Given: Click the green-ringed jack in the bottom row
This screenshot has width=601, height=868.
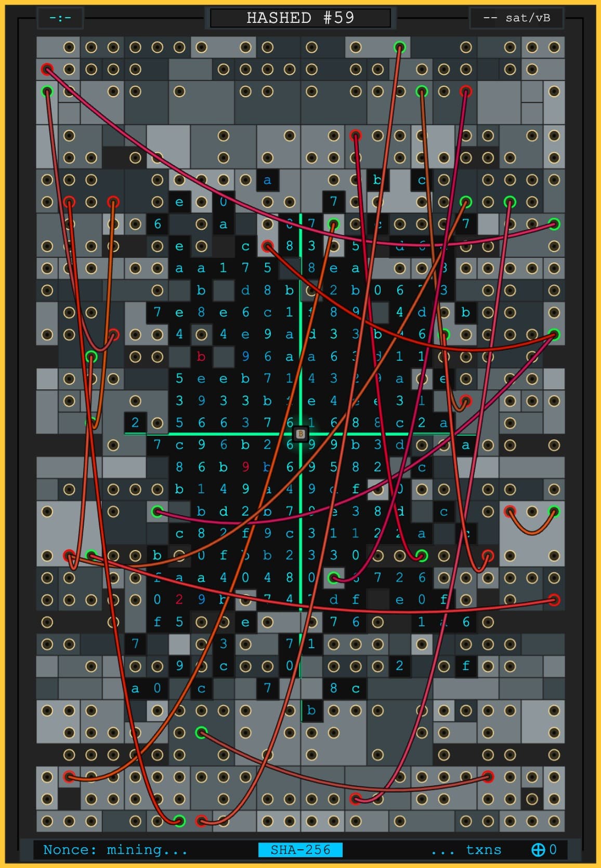Looking at the screenshot, I should 179,821.
